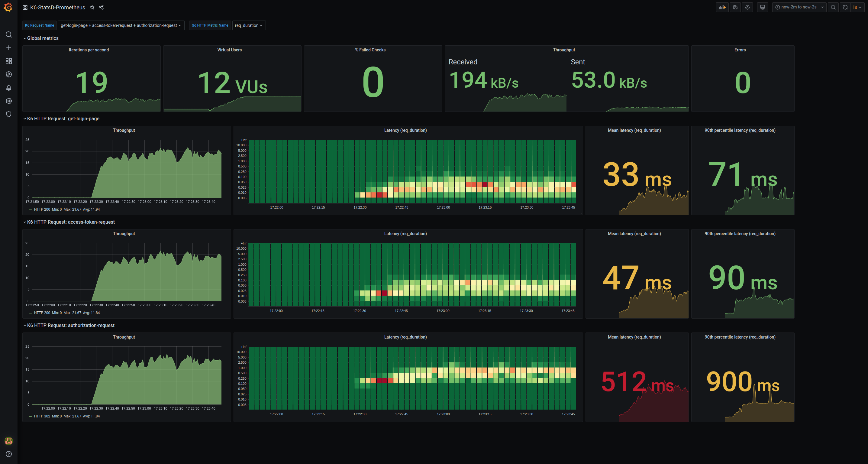
Task: Click the Virtual Users panel title
Action: point(229,50)
